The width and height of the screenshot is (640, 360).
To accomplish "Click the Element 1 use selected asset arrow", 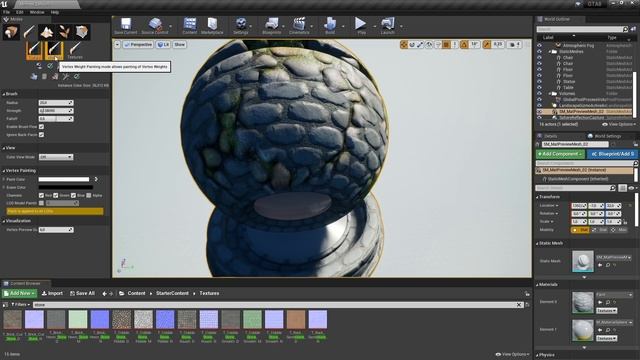I will tap(600, 330).
